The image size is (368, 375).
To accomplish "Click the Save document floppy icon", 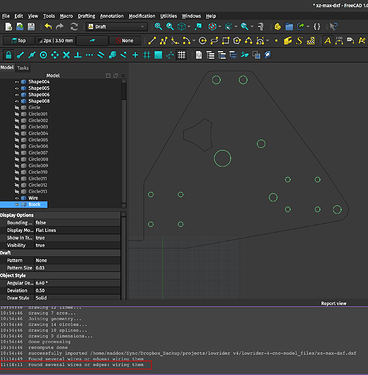I will point(31,27).
